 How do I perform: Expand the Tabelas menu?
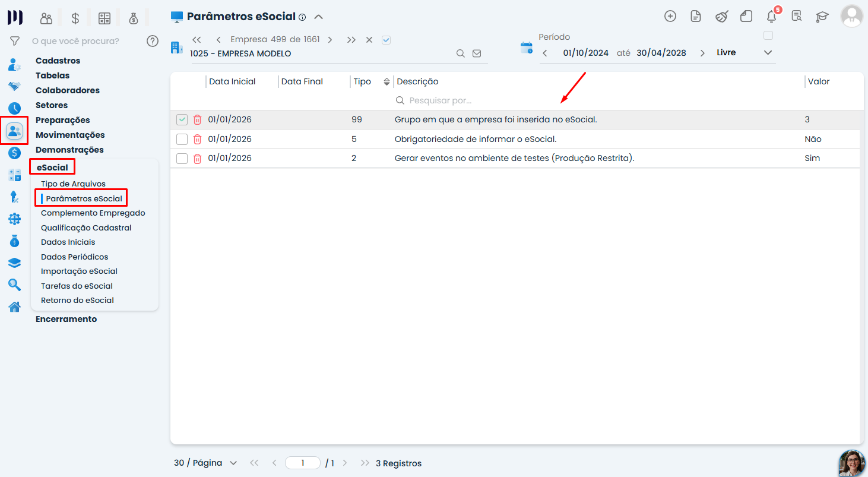coord(52,75)
